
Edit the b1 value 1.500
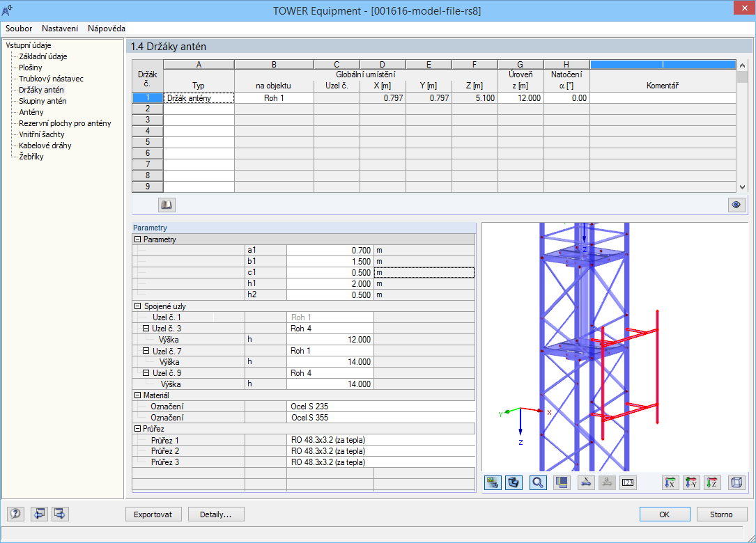click(x=330, y=262)
